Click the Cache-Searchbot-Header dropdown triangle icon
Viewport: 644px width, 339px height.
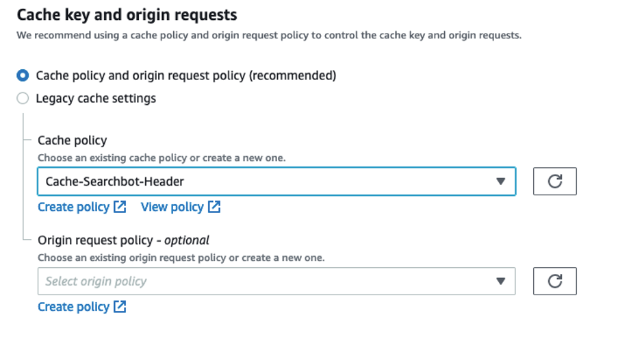coord(500,181)
